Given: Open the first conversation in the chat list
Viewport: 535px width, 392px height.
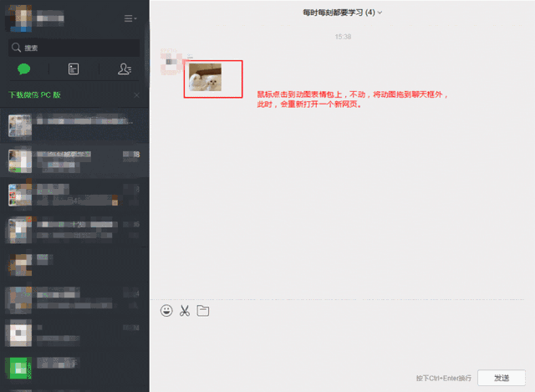Looking at the screenshot, I should click(x=74, y=126).
